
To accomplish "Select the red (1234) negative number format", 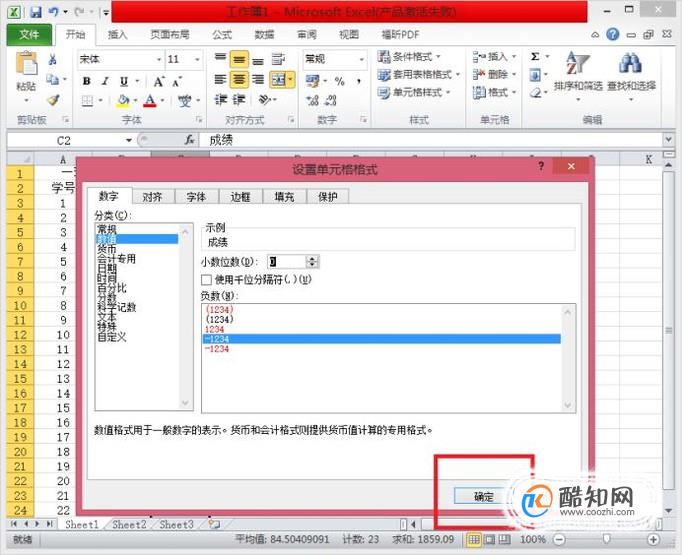I will coord(381,309).
